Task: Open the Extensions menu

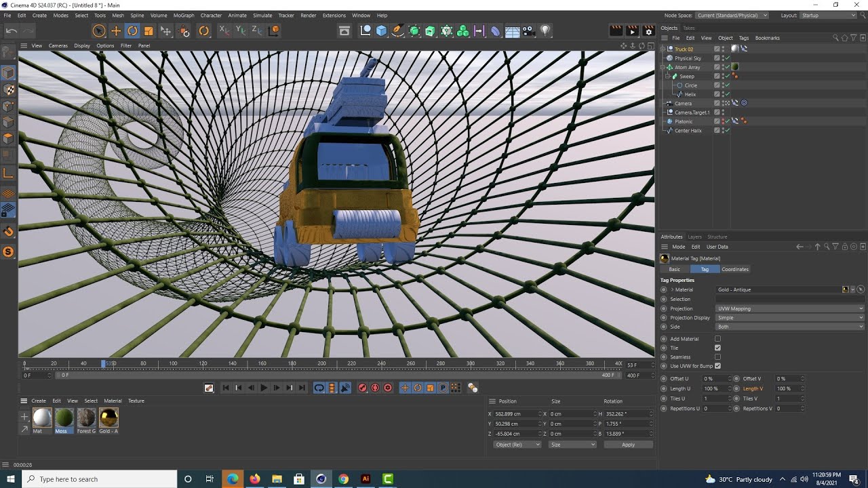Action: tap(334, 15)
